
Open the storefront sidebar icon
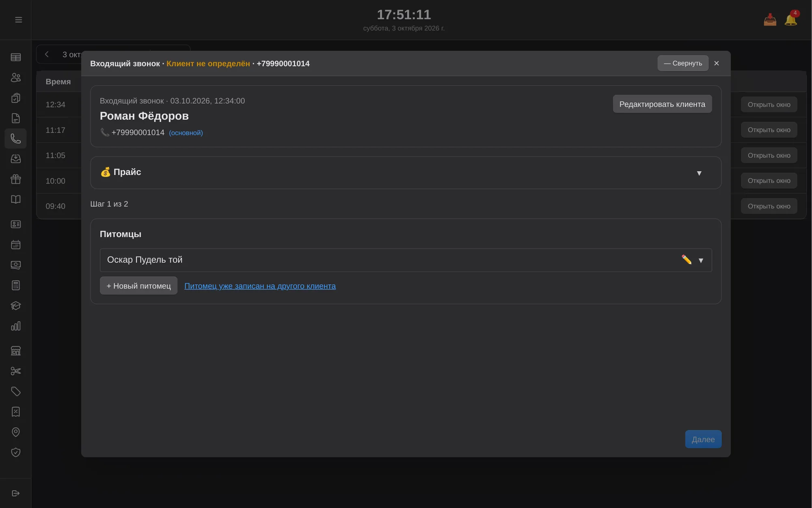[15, 351]
